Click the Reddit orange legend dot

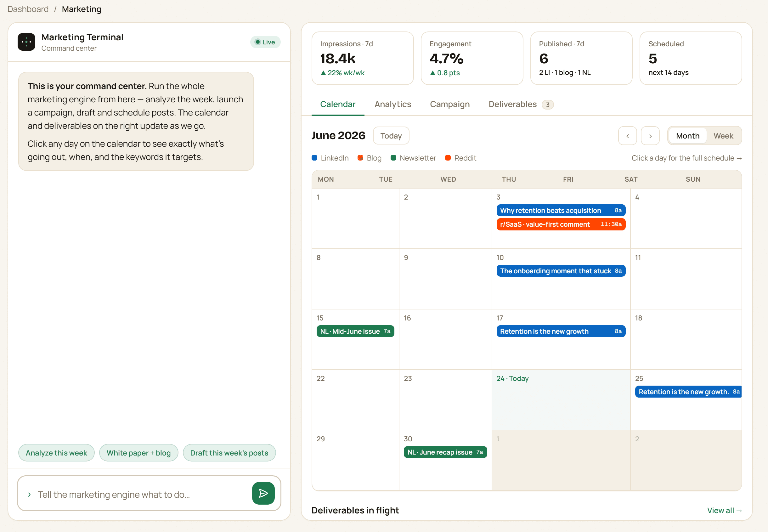pyautogui.click(x=448, y=158)
